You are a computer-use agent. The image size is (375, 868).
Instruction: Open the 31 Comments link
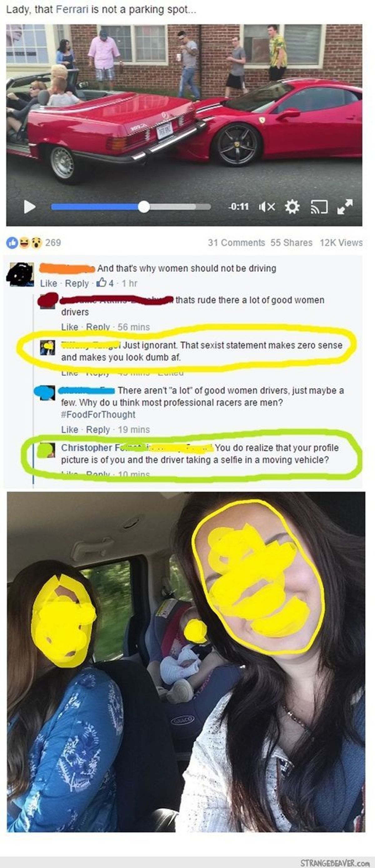point(236,243)
